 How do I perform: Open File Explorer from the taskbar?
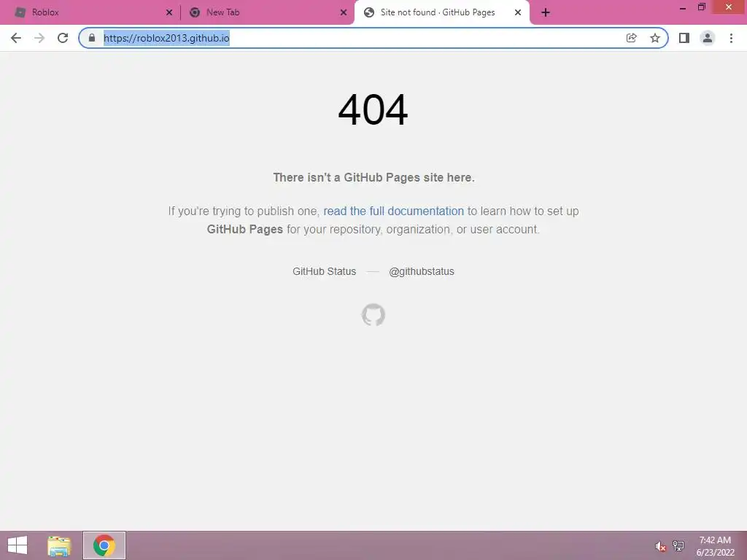click(59, 545)
